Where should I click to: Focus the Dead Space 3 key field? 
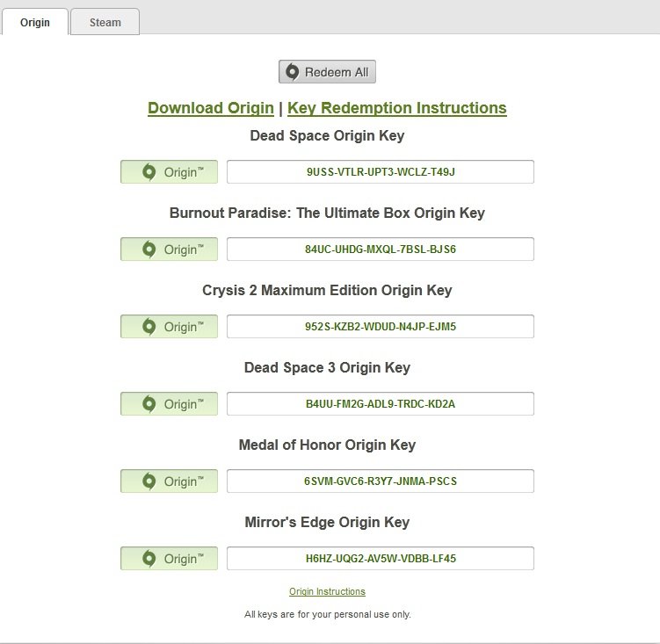tap(380, 404)
